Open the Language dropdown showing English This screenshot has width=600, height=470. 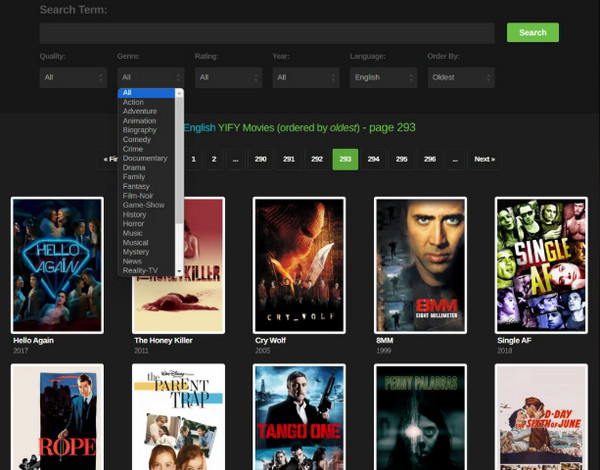tap(383, 77)
